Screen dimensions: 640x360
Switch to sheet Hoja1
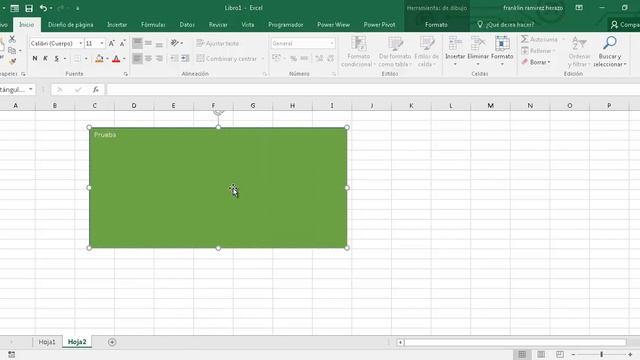pyautogui.click(x=47, y=342)
